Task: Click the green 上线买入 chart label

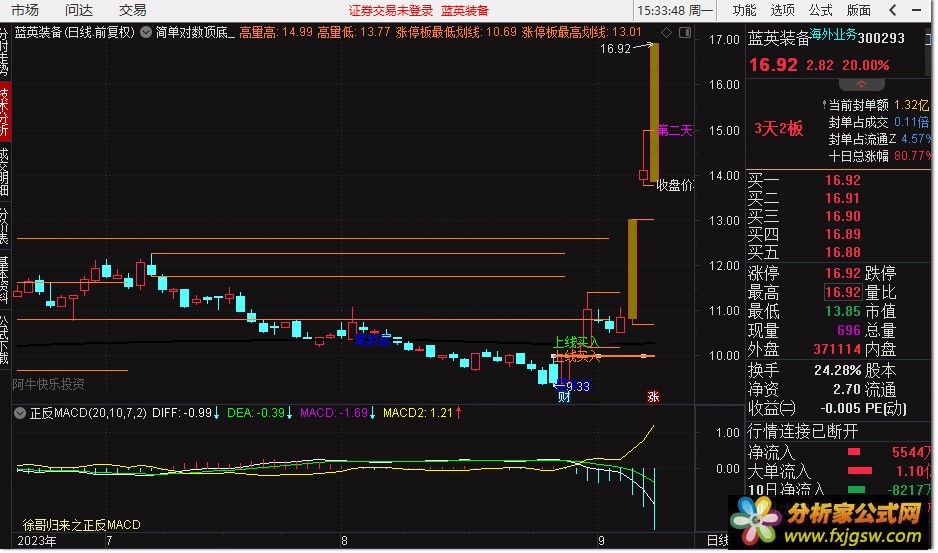Action: (575, 342)
